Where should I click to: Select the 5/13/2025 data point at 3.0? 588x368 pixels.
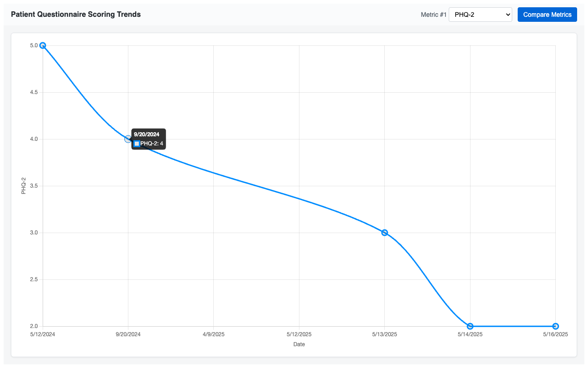[385, 233]
